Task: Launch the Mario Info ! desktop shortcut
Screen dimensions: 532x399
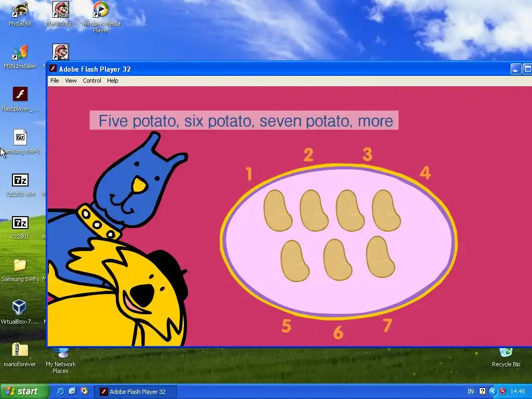Action: (x=60, y=14)
